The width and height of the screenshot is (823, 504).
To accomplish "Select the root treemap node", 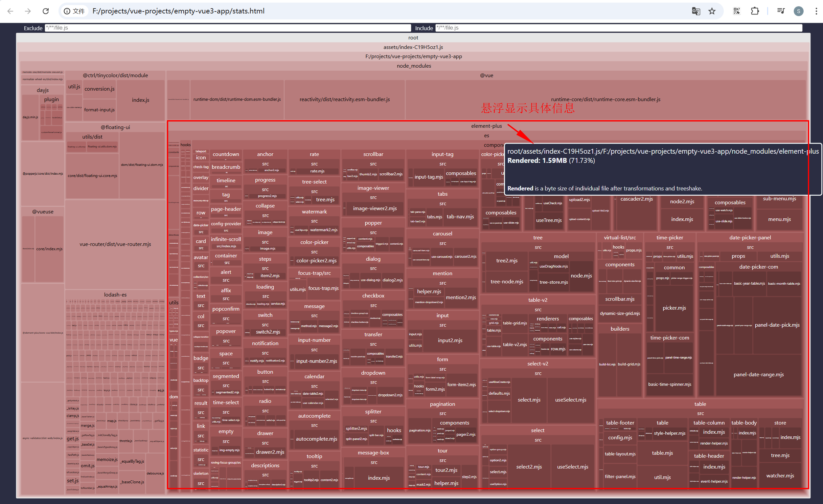I will [x=413, y=38].
